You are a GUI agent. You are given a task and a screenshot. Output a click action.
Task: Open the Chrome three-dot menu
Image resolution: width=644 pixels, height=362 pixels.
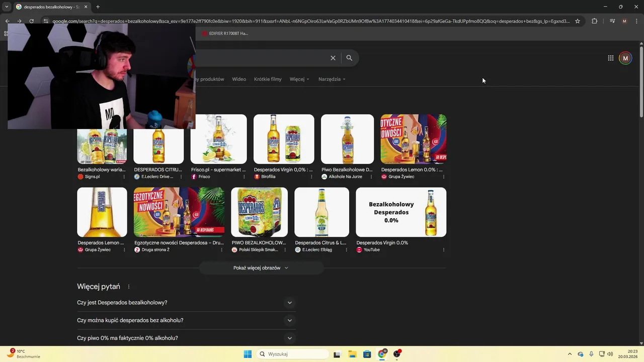click(x=636, y=21)
